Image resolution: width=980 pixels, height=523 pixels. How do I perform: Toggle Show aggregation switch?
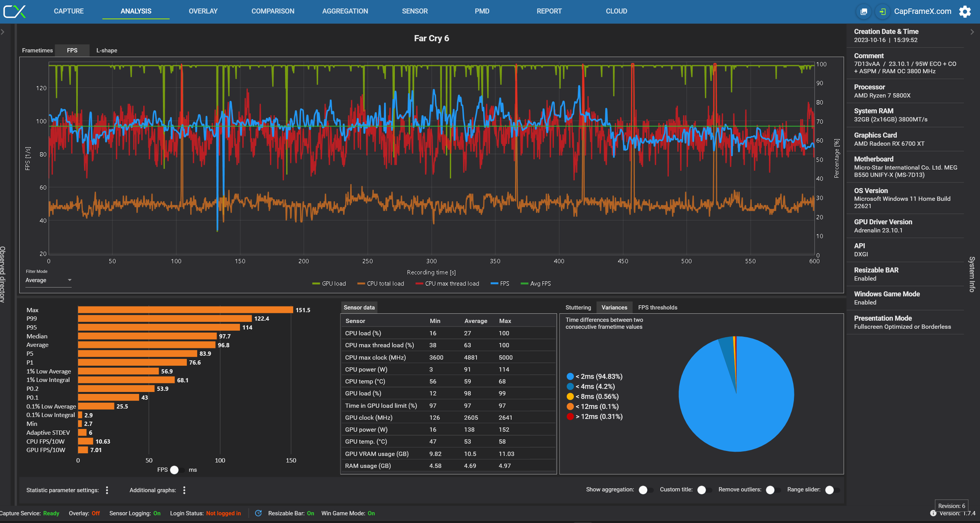(x=645, y=490)
